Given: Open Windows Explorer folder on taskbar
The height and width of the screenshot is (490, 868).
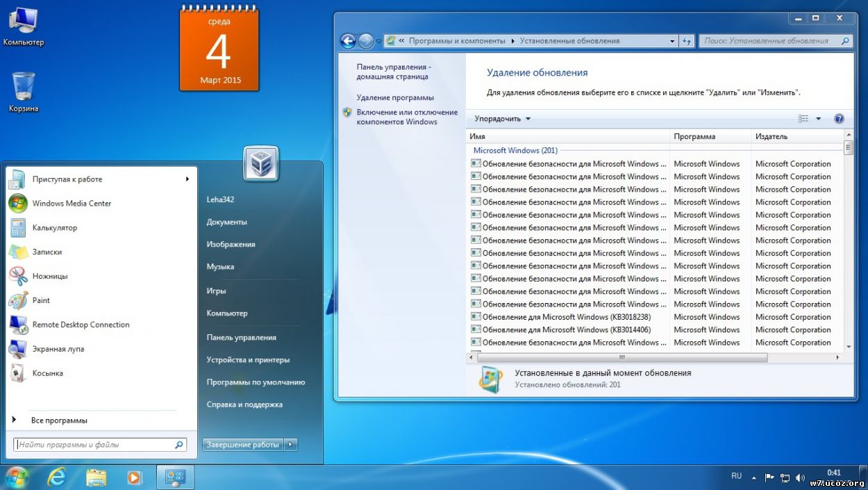Looking at the screenshot, I should pos(97,477).
